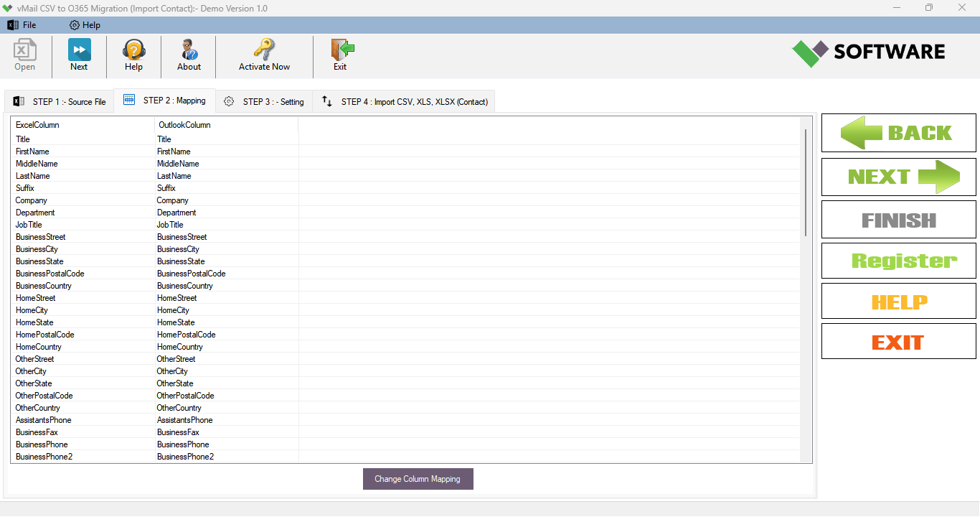Open the Help menu in menu bar
Image resolution: width=980 pixels, height=517 pixels.
coord(85,25)
